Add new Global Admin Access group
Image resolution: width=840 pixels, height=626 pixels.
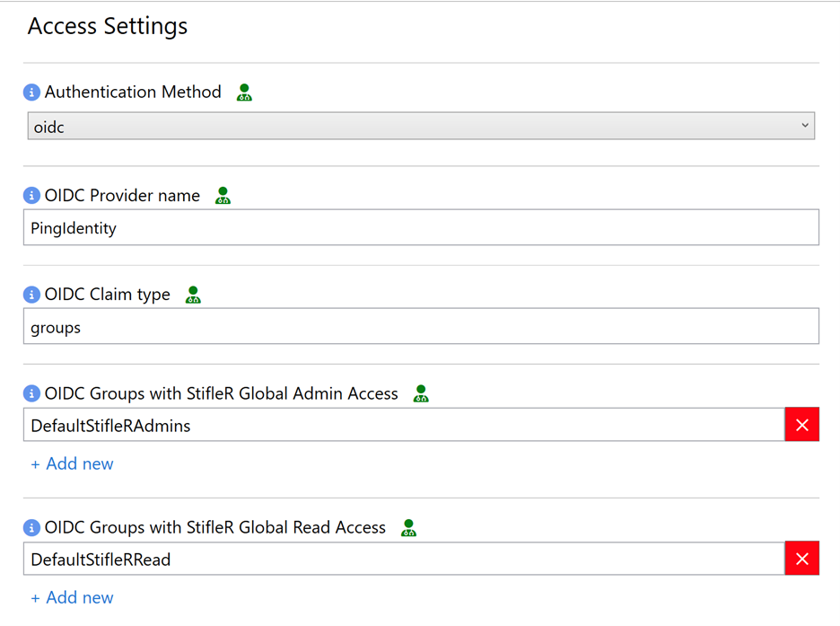coord(72,463)
